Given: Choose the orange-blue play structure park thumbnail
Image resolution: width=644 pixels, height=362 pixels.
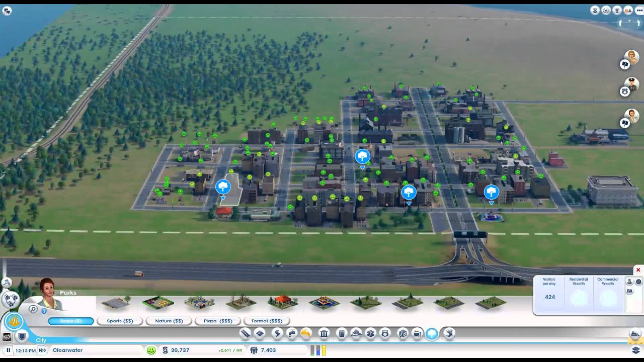Looking at the screenshot, I should [325, 303].
